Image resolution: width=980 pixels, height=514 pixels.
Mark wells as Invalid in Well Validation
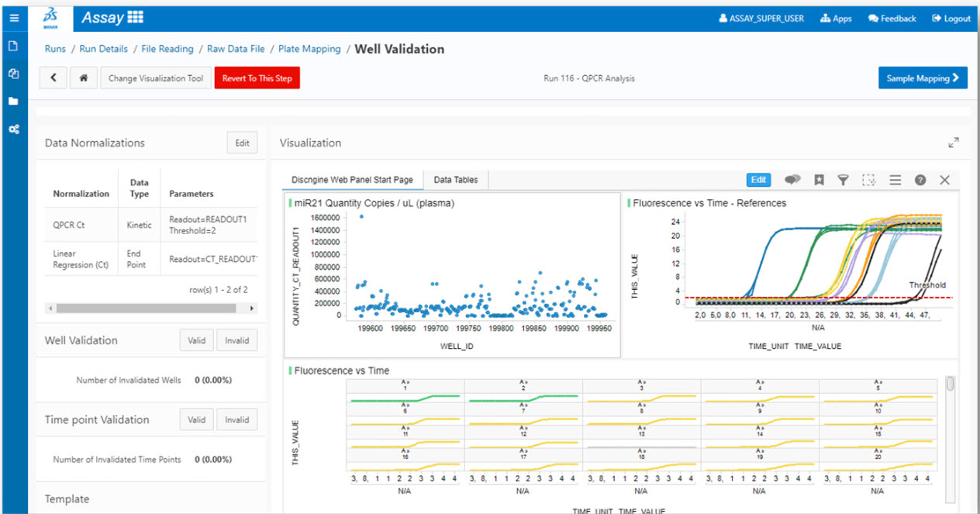(236, 340)
